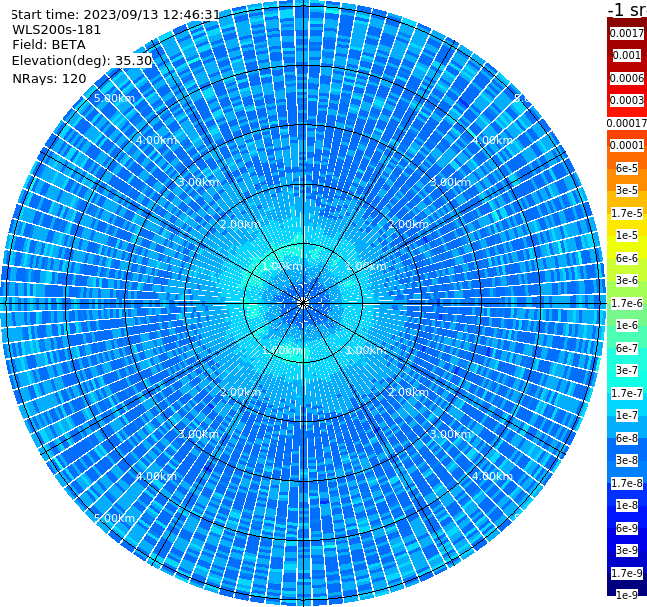Click the 6e-9 colorbar label
Viewport: 647px width, 607px height.
coord(627,528)
